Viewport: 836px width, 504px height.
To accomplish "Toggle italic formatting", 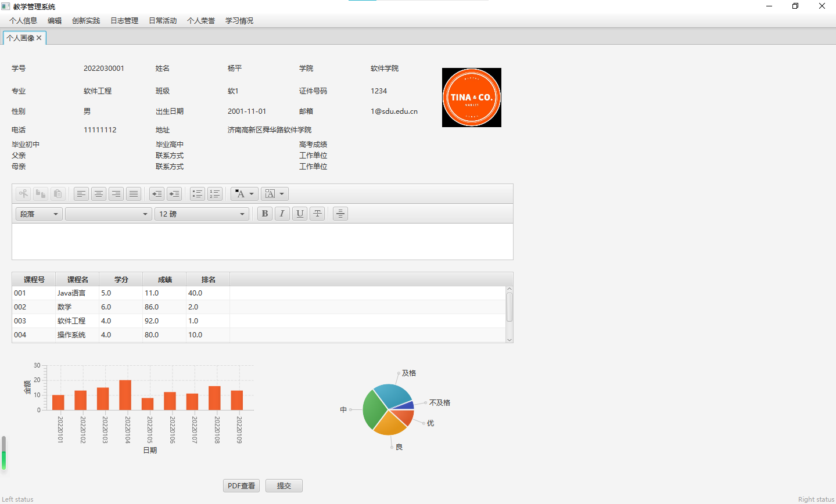I will pos(282,214).
